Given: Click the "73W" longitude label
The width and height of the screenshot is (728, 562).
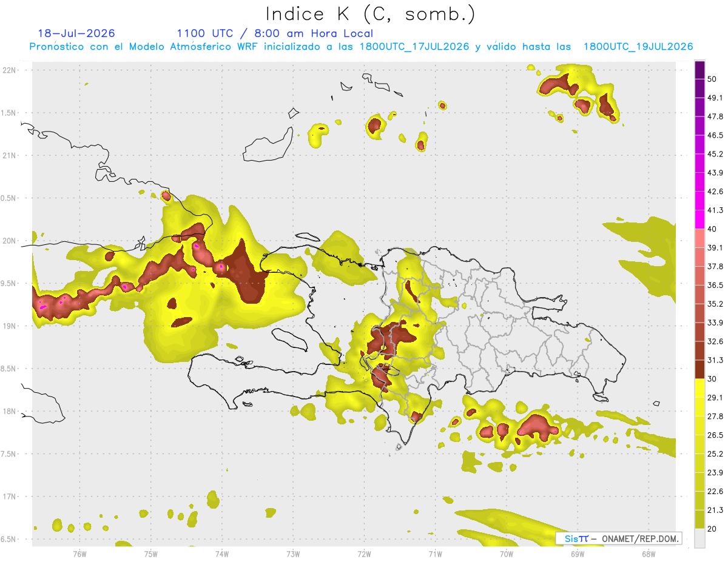Looking at the screenshot, I should [x=293, y=554].
